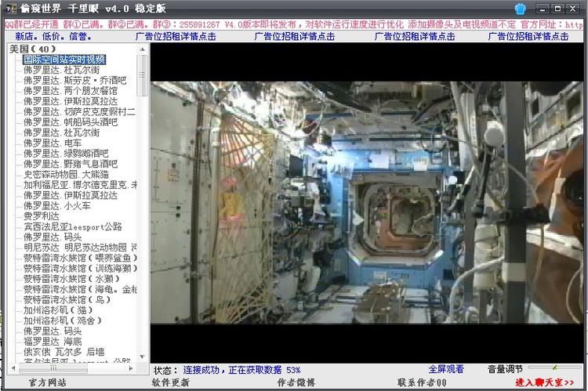Open 佛罗里达.切萨皮克度假村 camera

[x=79, y=112]
